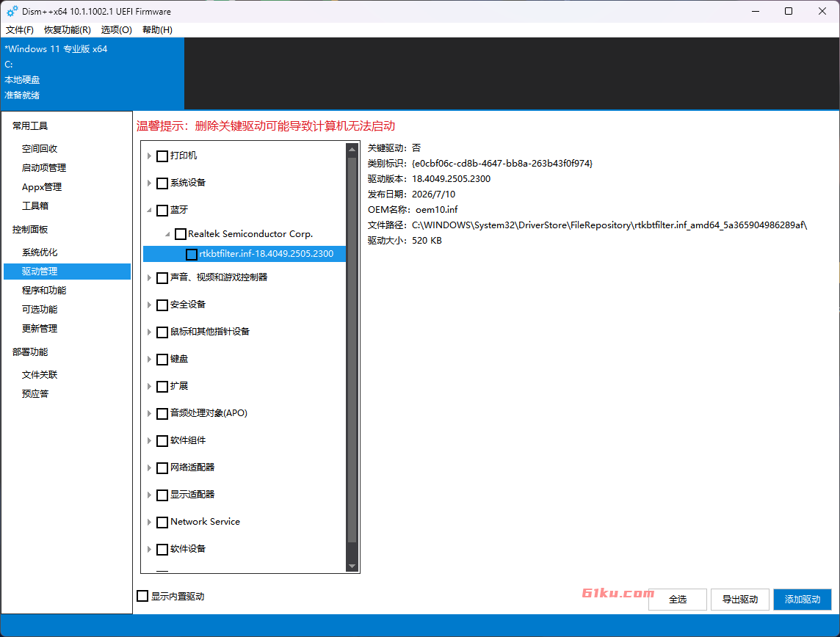Open 文件关联 in the sidebar
The image size is (840, 637).
40,375
